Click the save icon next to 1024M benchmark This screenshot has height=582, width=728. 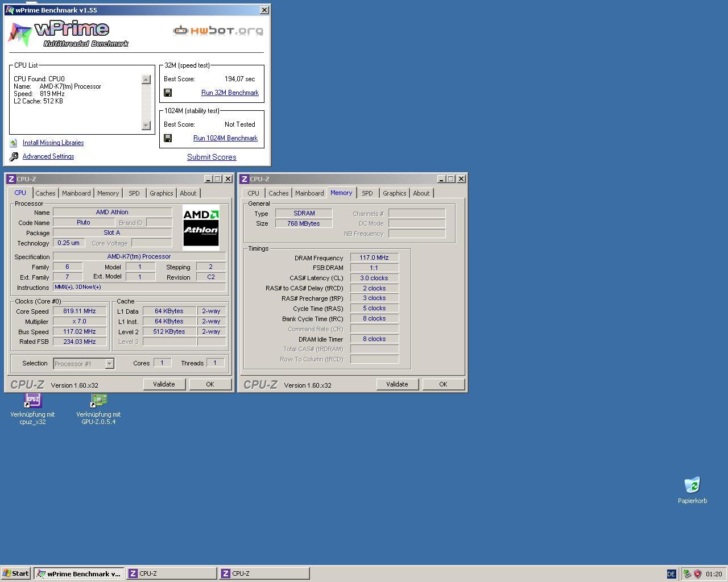click(x=168, y=138)
